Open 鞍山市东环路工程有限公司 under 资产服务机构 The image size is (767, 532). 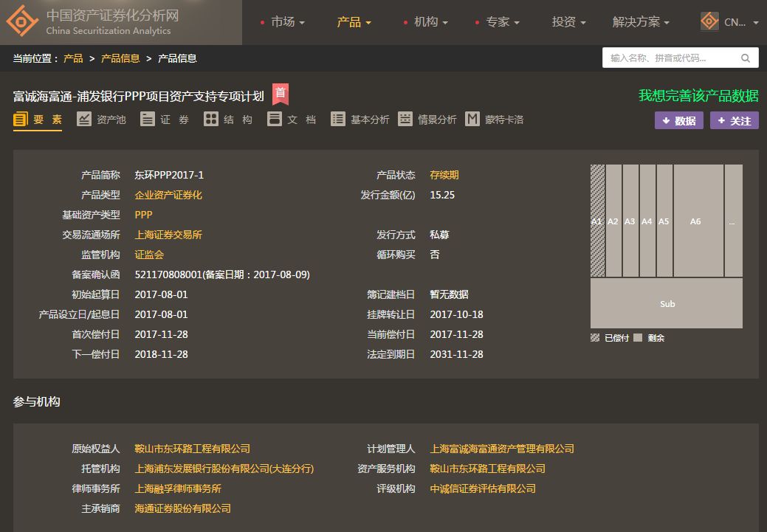pyautogui.click(x=487, y=469)
